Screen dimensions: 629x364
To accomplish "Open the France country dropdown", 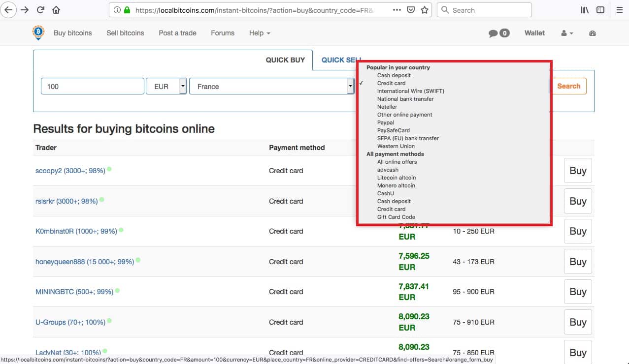I will coord(271,86).
